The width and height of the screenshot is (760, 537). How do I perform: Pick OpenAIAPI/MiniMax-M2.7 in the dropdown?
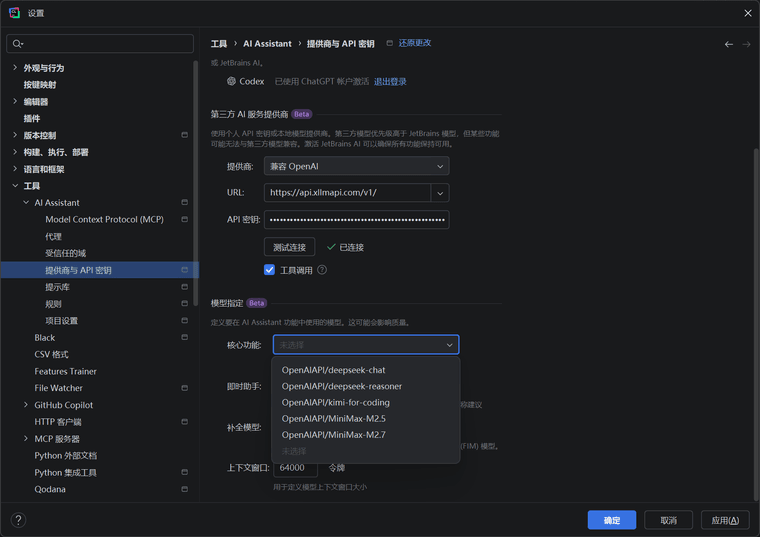333,435
